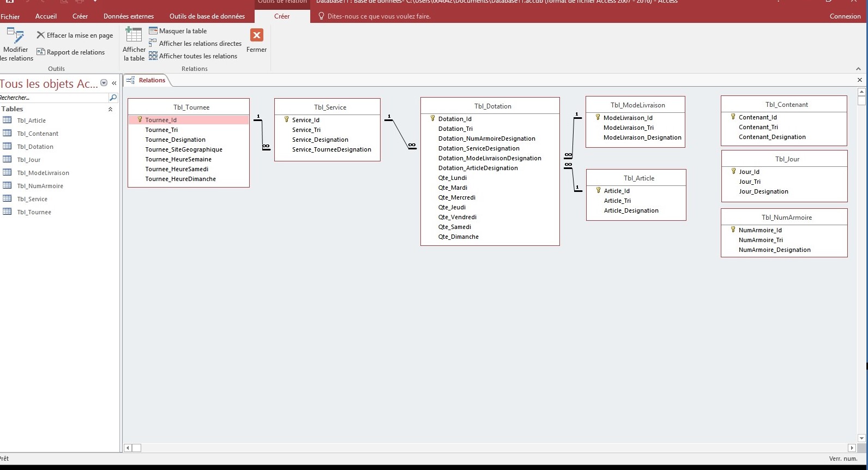Select Service_TourneeDesignation field
Image resolution: width=868 pixels, height=470 pixels.
[x=331, y=149]
